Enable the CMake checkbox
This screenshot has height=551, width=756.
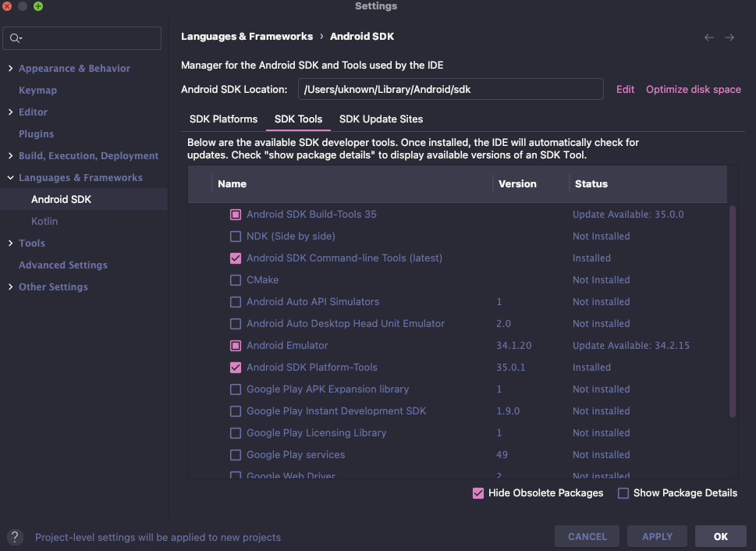[x=236, y=280]
